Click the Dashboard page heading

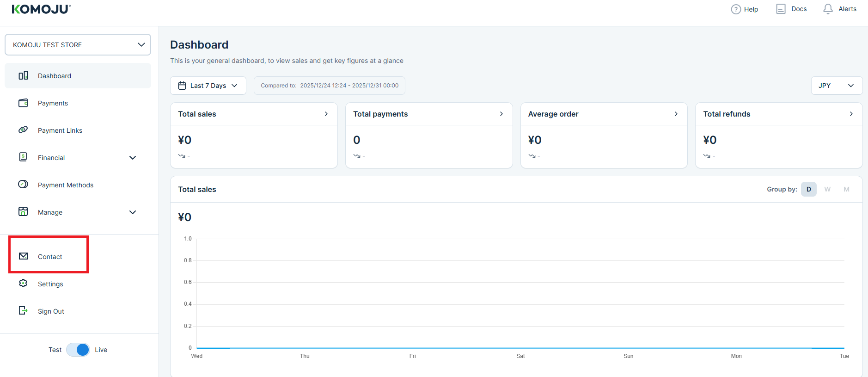[199, 44]
